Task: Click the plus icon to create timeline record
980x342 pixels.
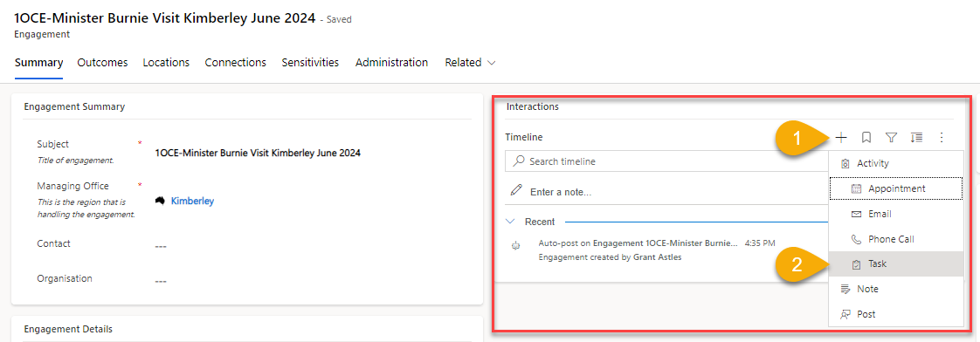Action: tap(841, 137)
